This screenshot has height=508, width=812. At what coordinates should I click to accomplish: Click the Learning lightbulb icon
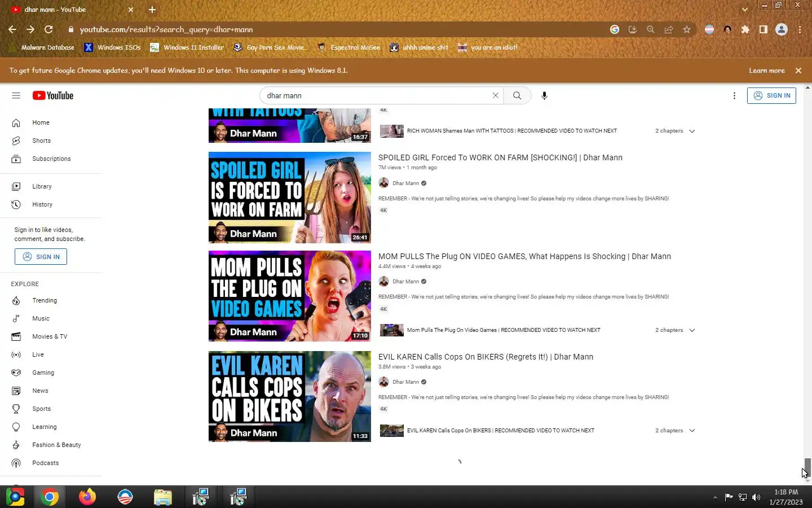[16, 427]
